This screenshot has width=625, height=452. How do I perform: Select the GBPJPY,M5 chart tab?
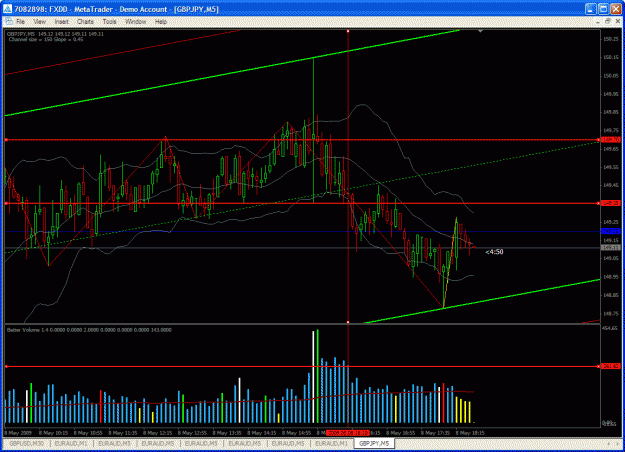click(374, 443)
